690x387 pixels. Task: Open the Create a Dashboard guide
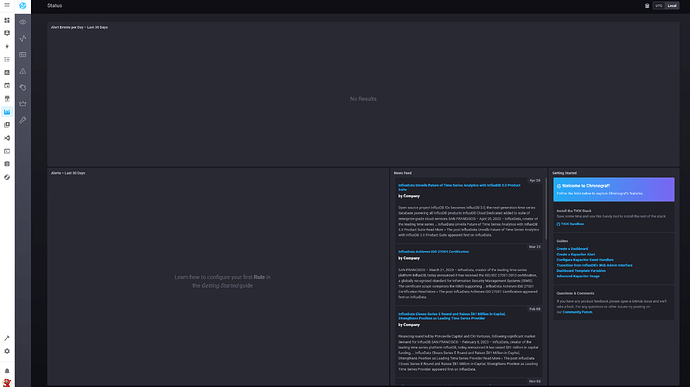[x=572, y=249]
